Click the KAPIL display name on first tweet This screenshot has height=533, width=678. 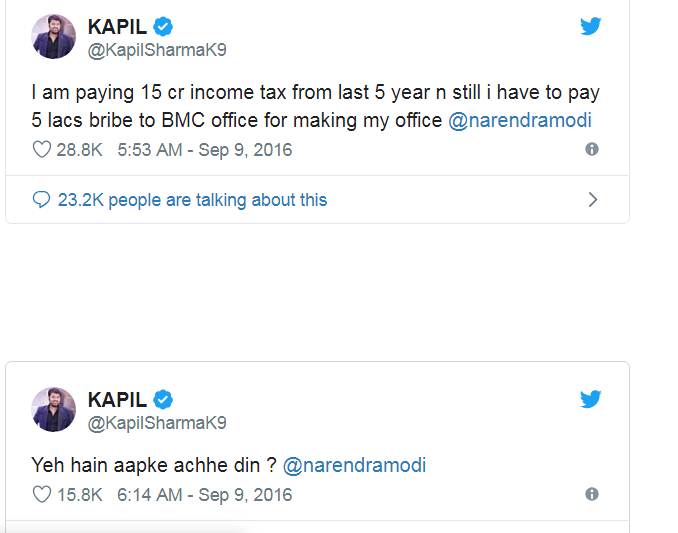click(117, 28)
